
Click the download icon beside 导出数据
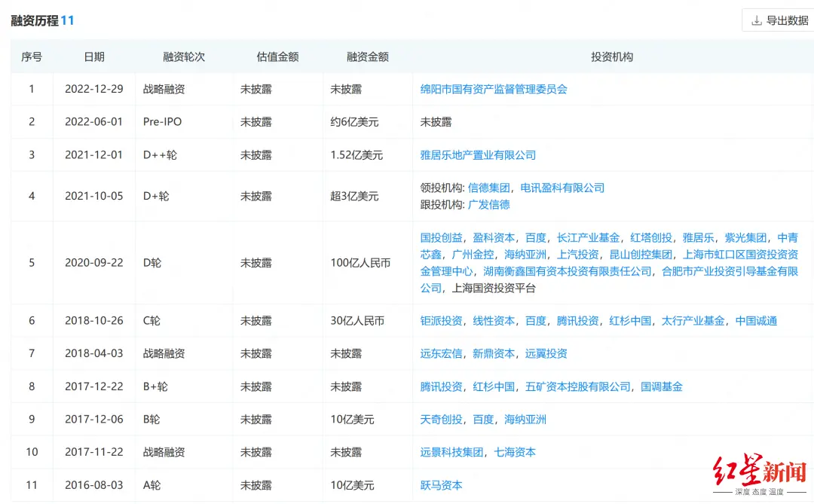756,21
